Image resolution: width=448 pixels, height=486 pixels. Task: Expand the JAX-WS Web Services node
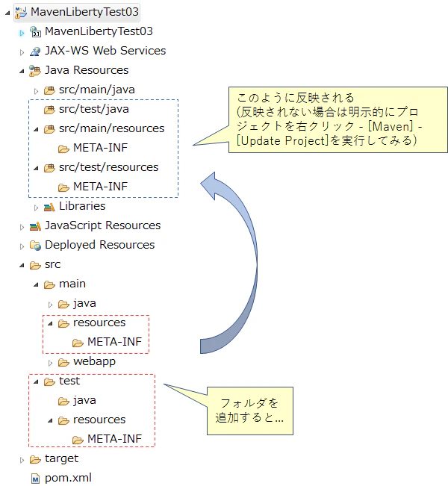22,52
